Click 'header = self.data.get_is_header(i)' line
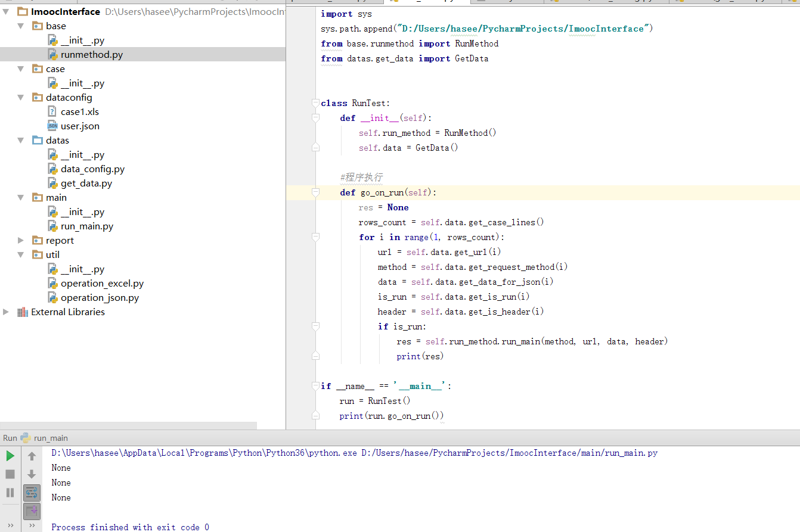 461,312
